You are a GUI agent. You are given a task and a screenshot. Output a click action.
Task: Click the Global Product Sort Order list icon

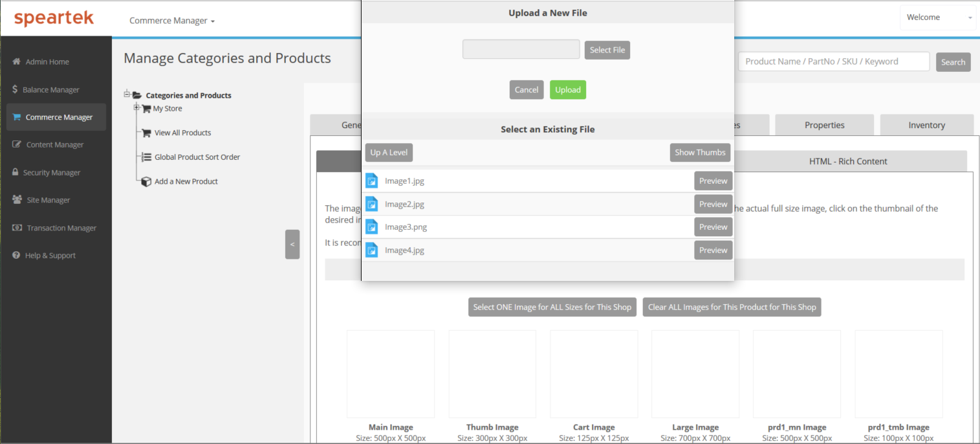[146, 157]
